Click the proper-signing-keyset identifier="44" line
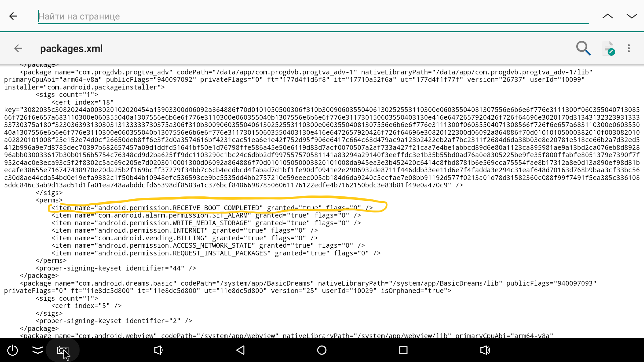Viewport: 644px width, 362px height. coord(116,268)
